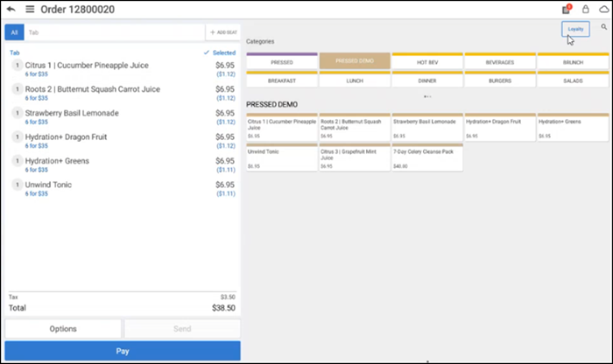This screenshot has width=613, height=364.
Task: Add 7-Day Celery Cleanse Pack item
Action: [427, 157]
